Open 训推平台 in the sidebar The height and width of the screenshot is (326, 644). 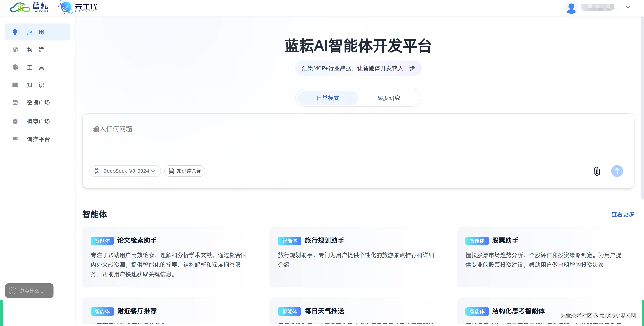[38, 139]
